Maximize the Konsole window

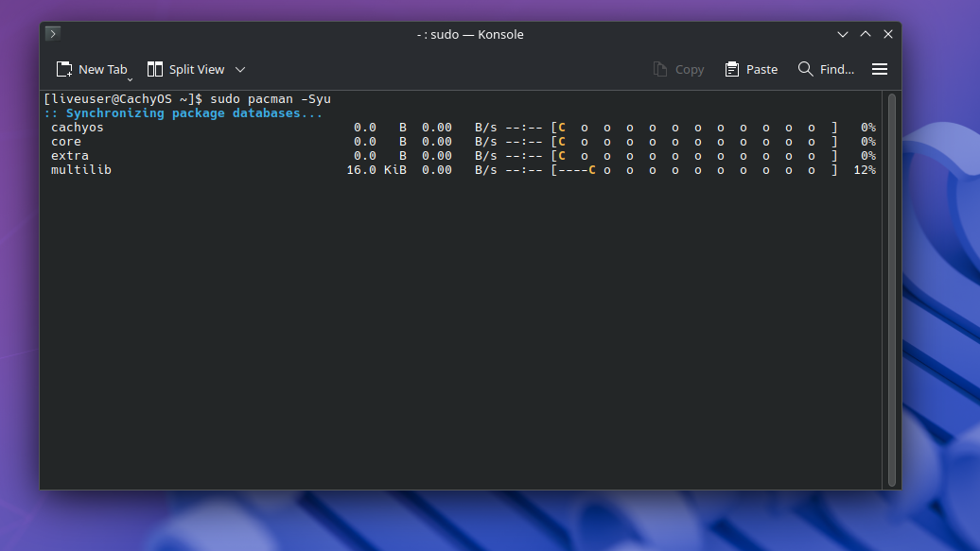866,34
